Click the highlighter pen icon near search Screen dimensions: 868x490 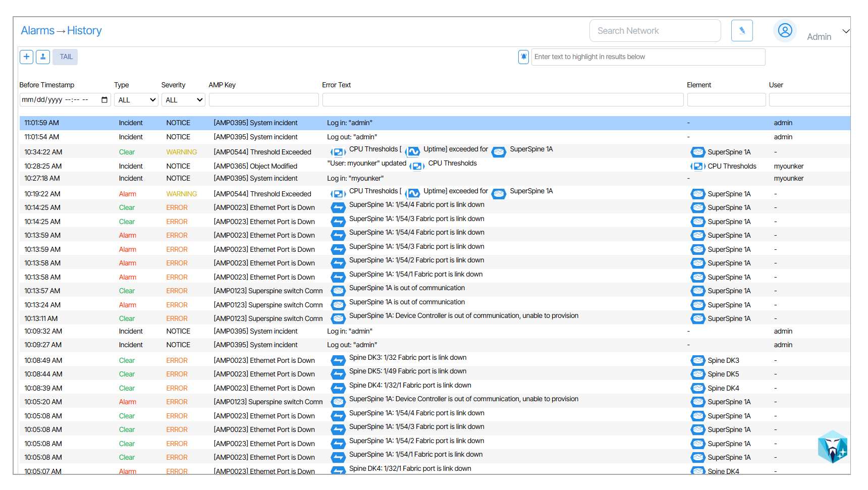pyautogui.click(x=741, y=31)
